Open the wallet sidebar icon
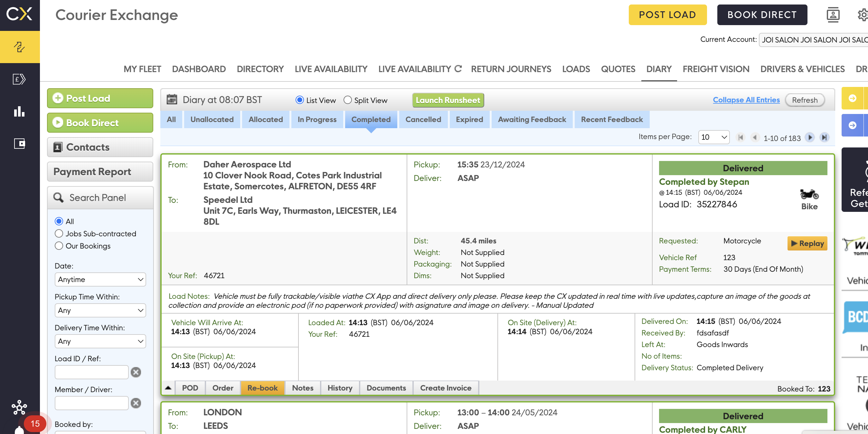868x434 pixels. tap(19, 144)
